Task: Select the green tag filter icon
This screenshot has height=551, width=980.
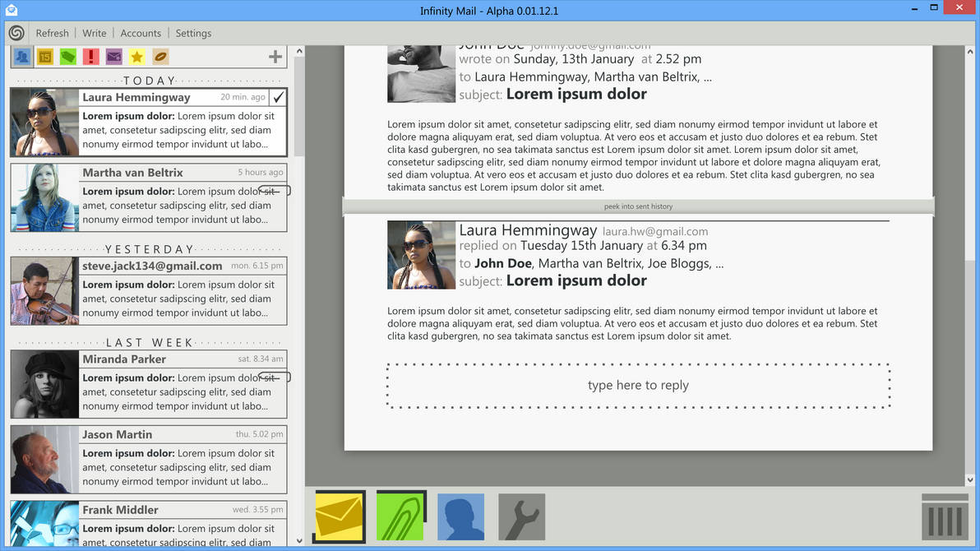Action: click(x=68, y=57)
